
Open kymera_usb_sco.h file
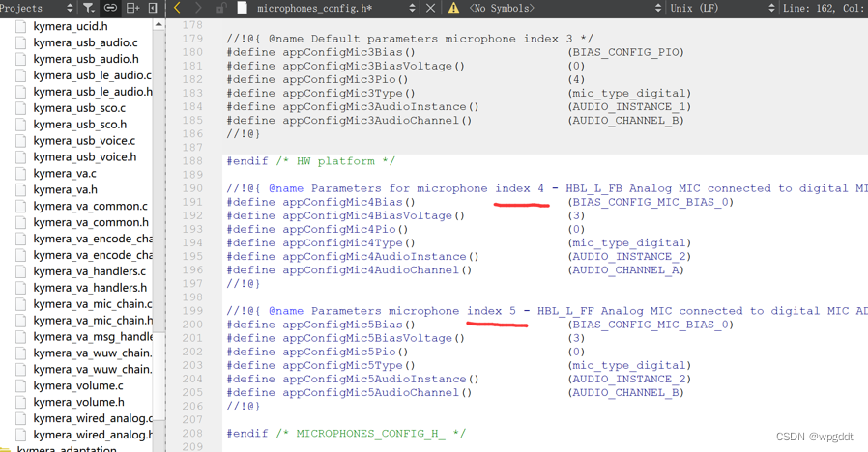point(79,124)
